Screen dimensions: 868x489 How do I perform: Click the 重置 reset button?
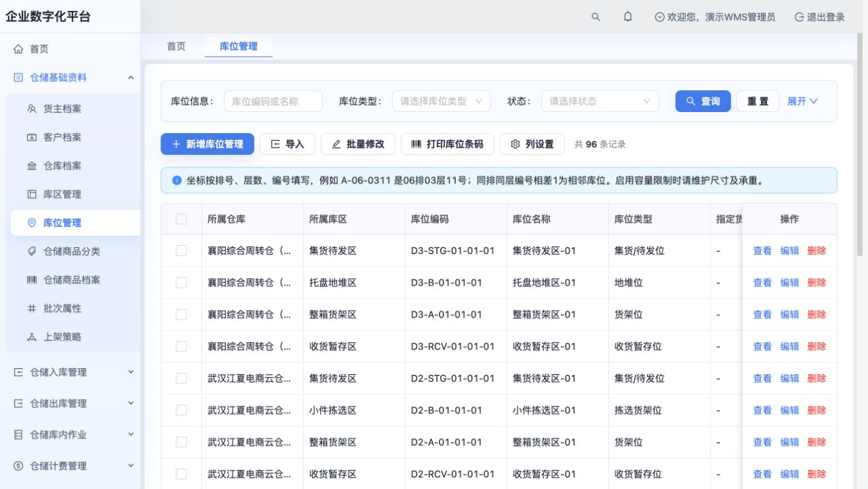757,101
